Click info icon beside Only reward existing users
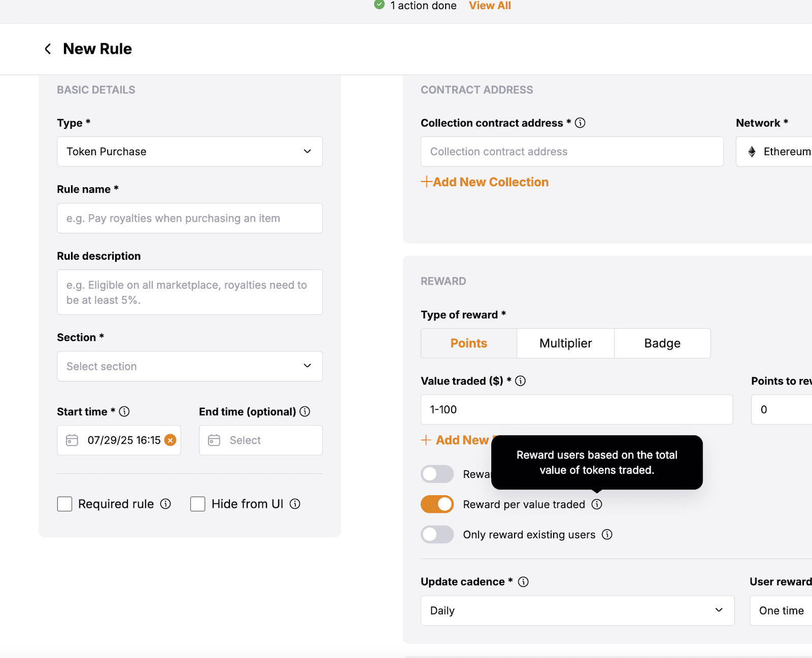 [x=607, y=534]
